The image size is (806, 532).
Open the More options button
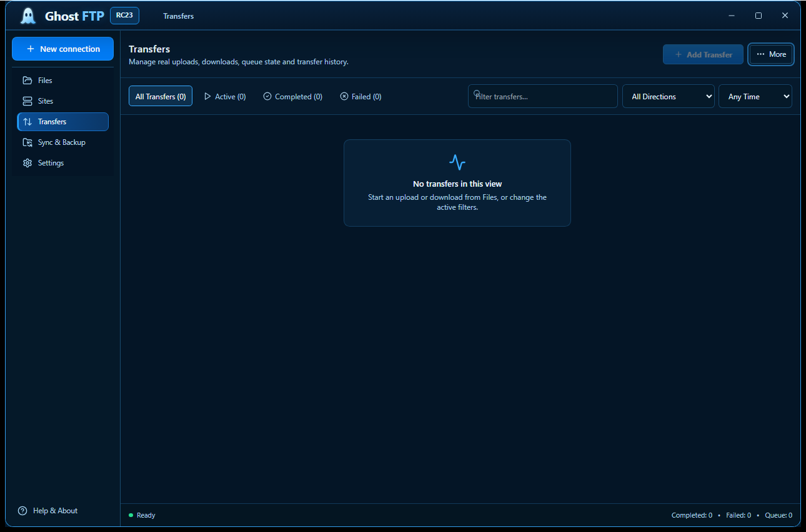tap(772, 54)
